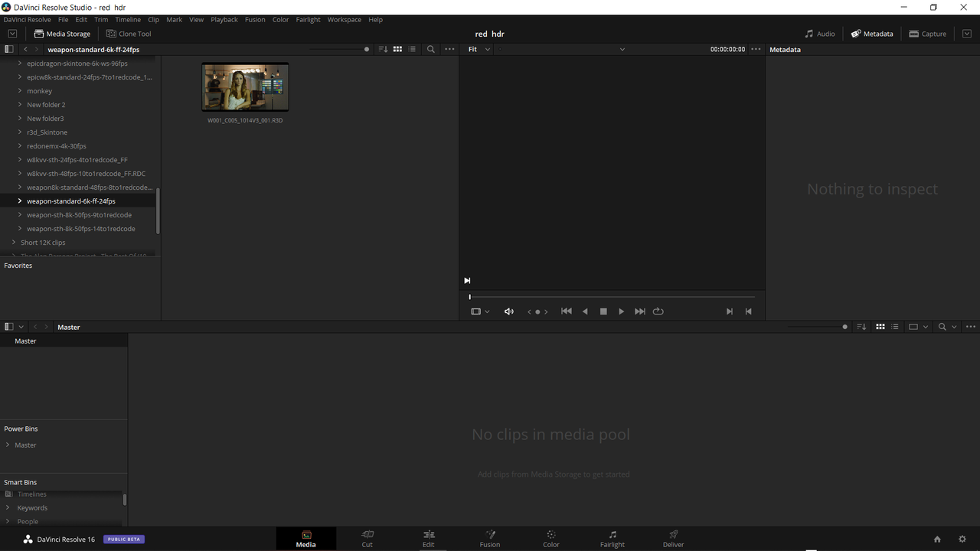This screenshot has width=980, height=551.
Task: Switch to the Color page tab
Action: pos(551,539)
